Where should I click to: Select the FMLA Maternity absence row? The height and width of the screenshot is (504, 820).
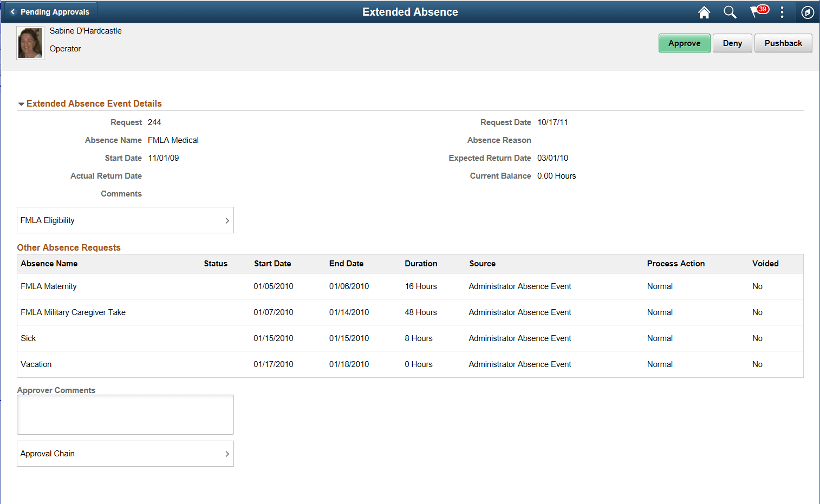pos(48,286)
